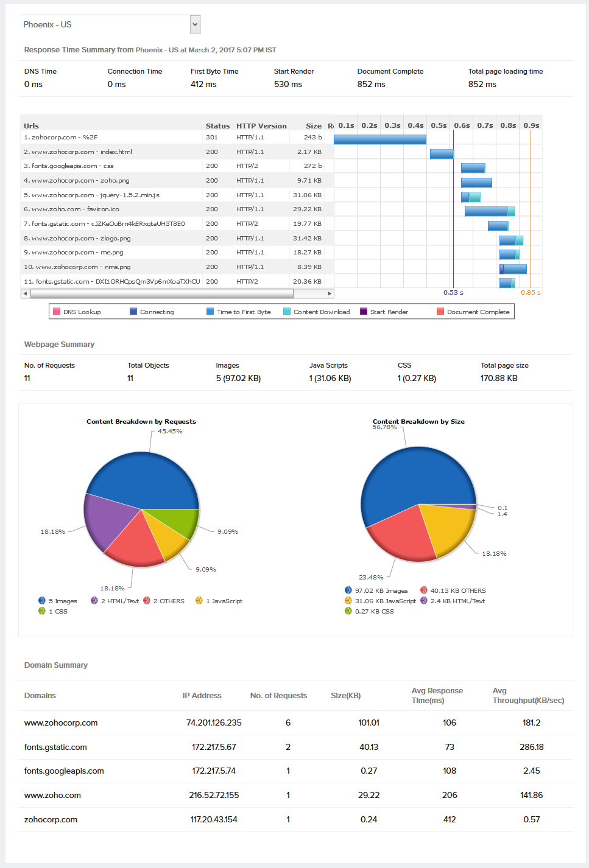Viewport: 589px width, 868px height.
Task: Click the URL '6. www.zoho.com - favicon.ico'
Action: click(71, 209)
